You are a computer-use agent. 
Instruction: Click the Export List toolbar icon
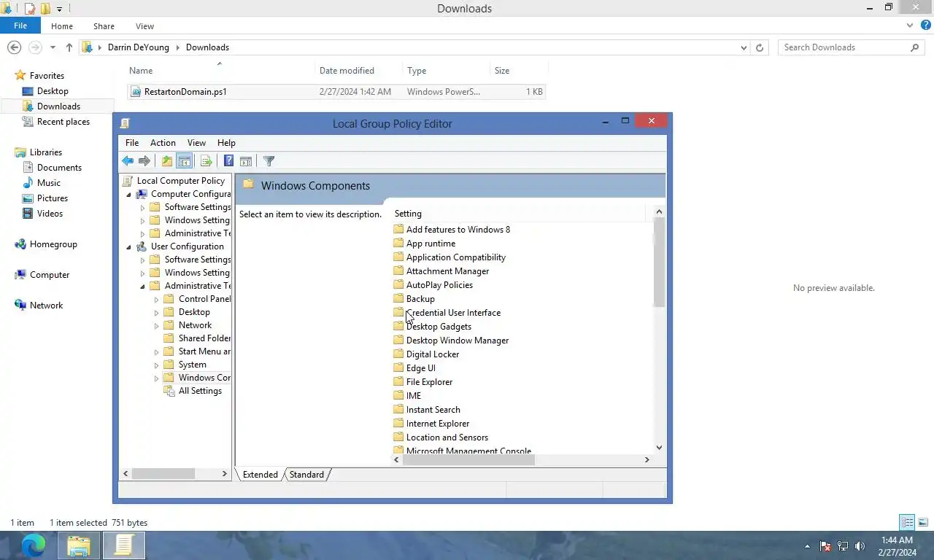pos(206,161)
